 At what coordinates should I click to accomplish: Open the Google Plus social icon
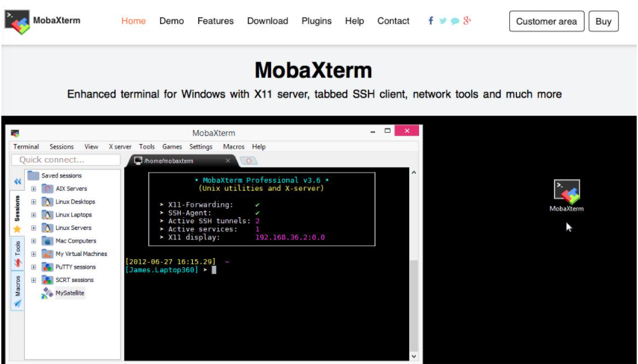[466, 20]
